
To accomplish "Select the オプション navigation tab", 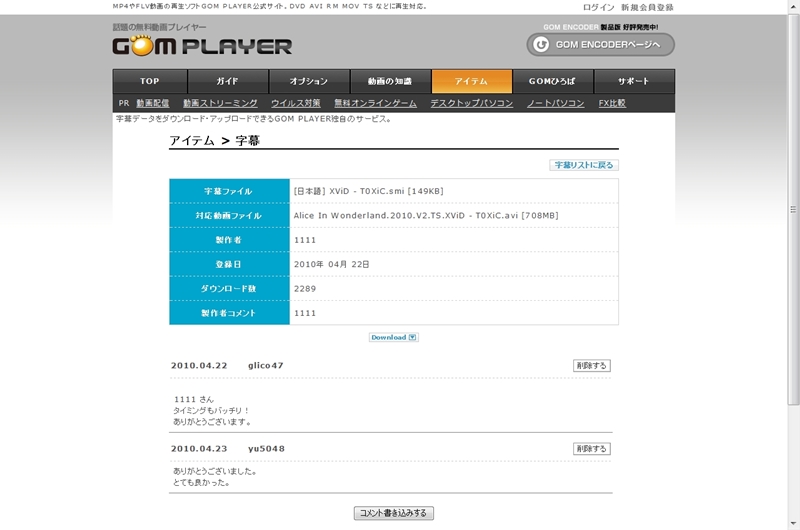I will 309,81.
